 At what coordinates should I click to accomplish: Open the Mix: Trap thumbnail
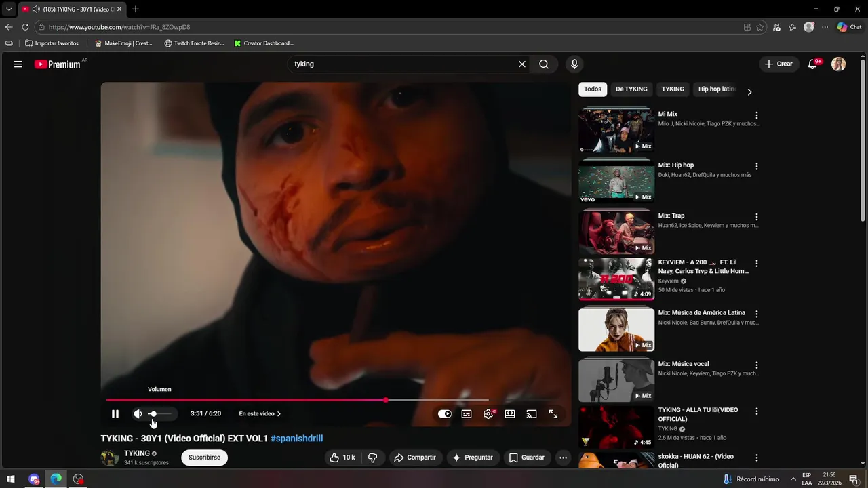pyautogui.click(x=616, y=232)
